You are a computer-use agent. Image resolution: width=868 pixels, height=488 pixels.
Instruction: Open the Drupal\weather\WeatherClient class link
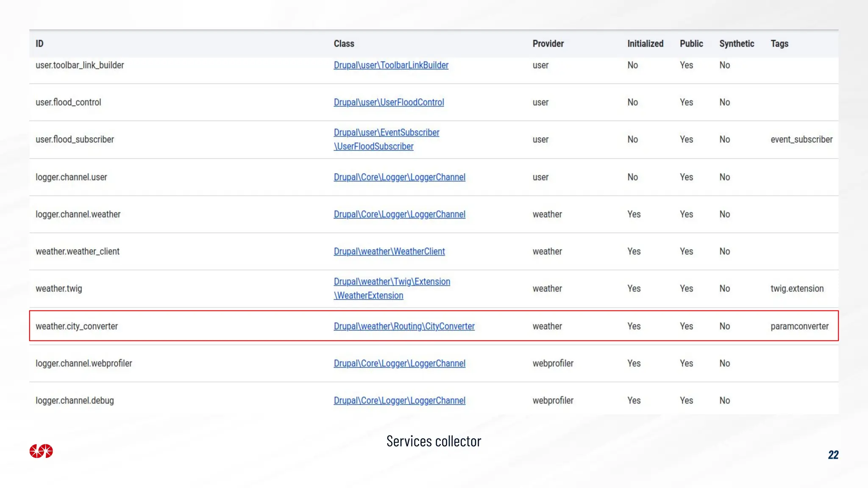tap(389, 252)
